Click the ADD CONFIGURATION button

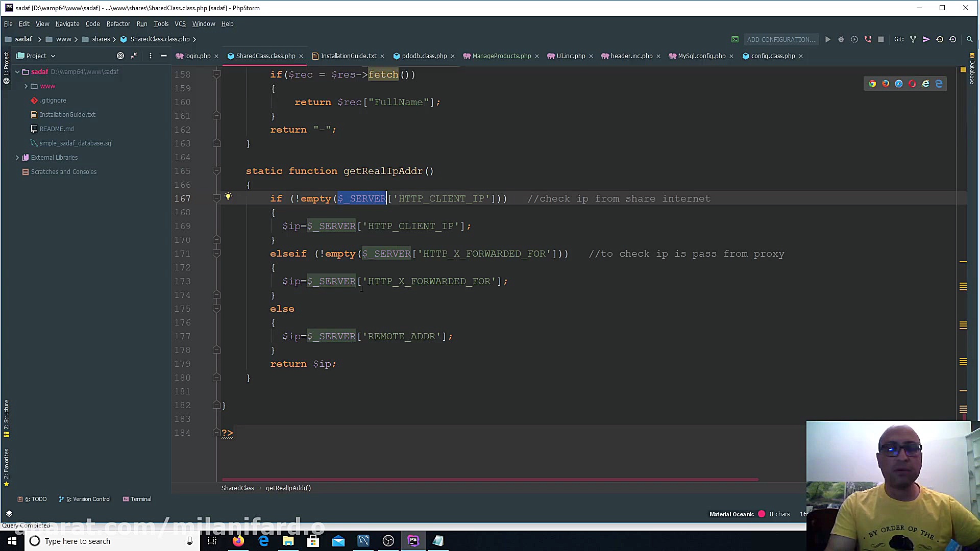point(781,39)
